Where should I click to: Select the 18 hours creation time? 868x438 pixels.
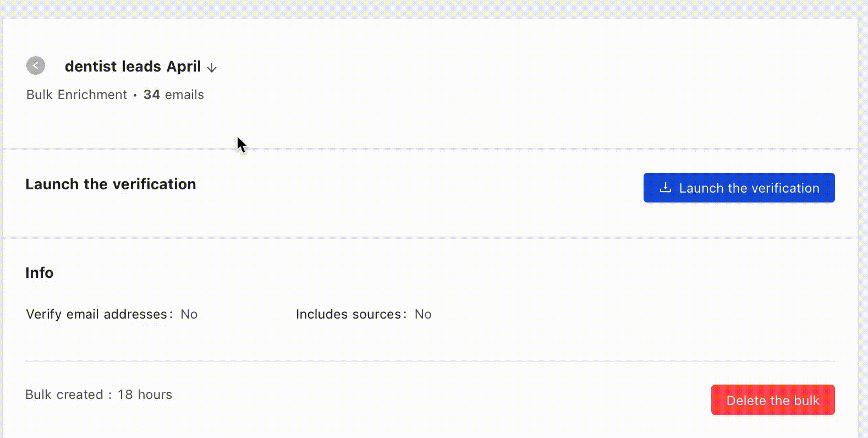(x=145, y=395)
